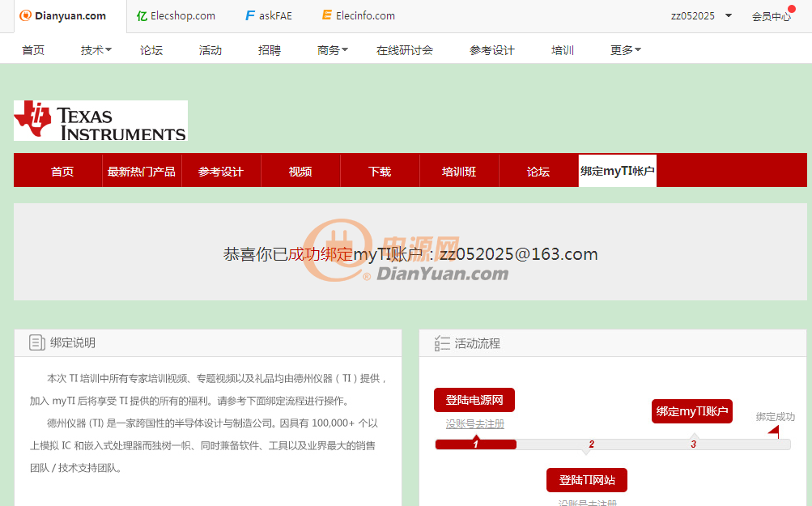Open 招聘 in top navigation
This screenshot has height=506, width=812.
[x=270, y=50]
